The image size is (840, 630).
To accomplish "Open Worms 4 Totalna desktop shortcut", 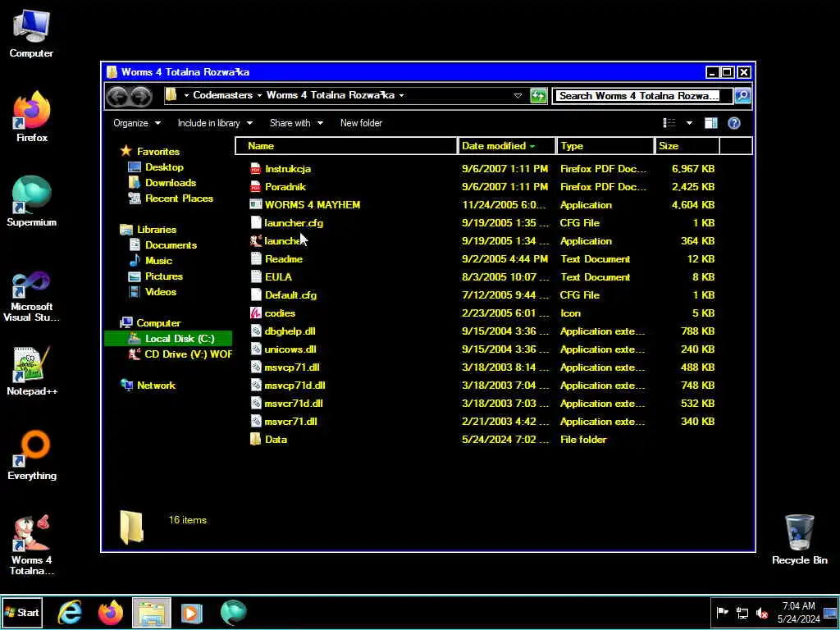I will [x=32, y=545].
